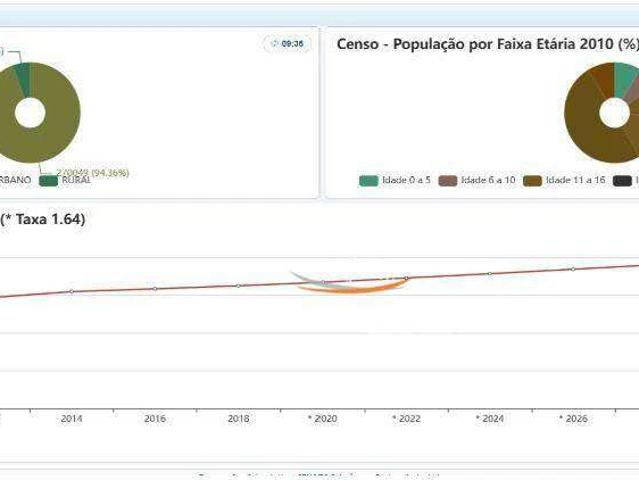Click the 2016 axis label
The width and height of the screenshot is (639, 480).
pos(155,418)
